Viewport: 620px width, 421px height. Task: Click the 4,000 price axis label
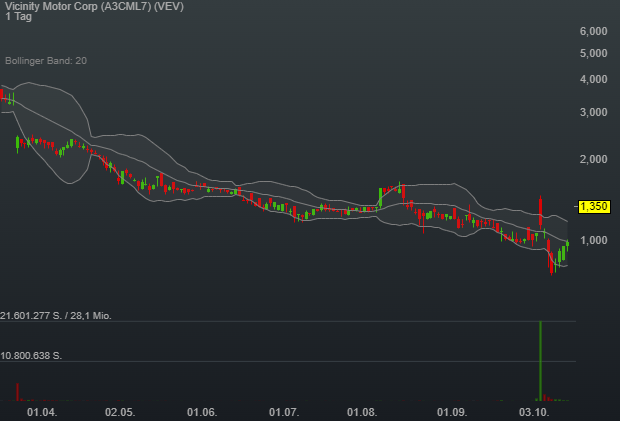(x=594, y=79)
